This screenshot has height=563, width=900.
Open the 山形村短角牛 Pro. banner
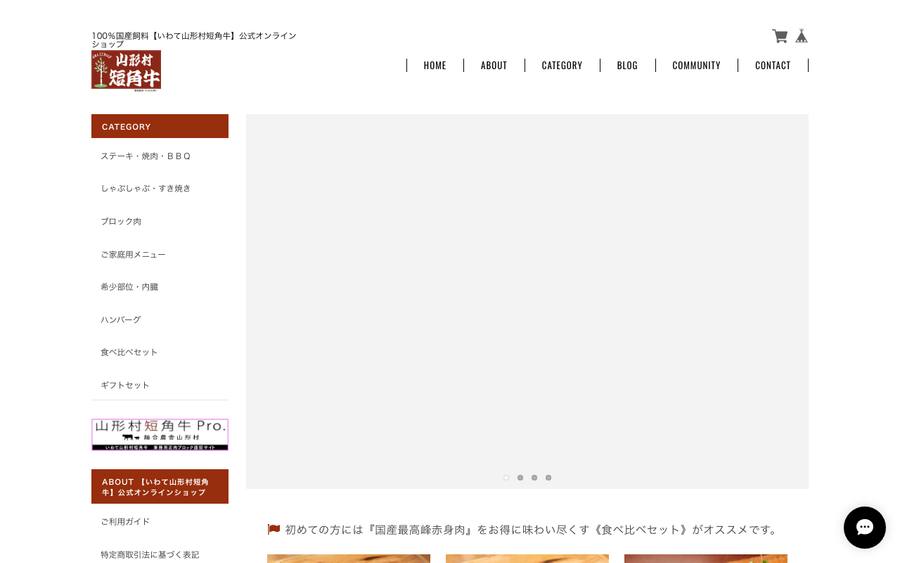point(160,434)
